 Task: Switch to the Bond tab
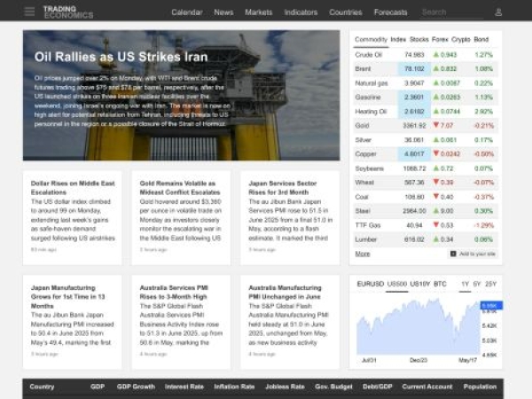[481, 40]
